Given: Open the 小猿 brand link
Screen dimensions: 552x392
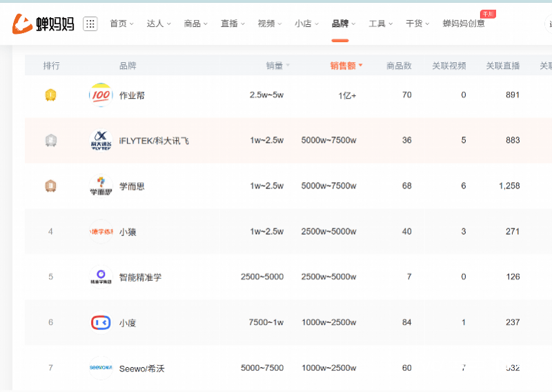Looking at the screenshot, I should point(128,232).
